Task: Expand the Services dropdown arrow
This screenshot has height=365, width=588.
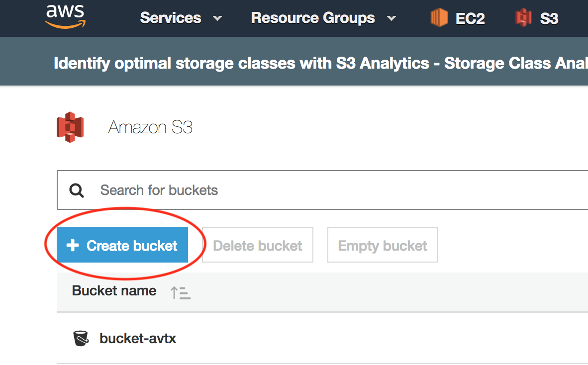Action: pyautogui.click(x=217, y=18)
